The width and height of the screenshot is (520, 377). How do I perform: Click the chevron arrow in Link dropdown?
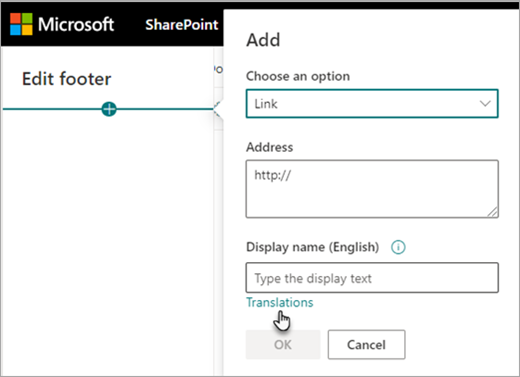485,104
